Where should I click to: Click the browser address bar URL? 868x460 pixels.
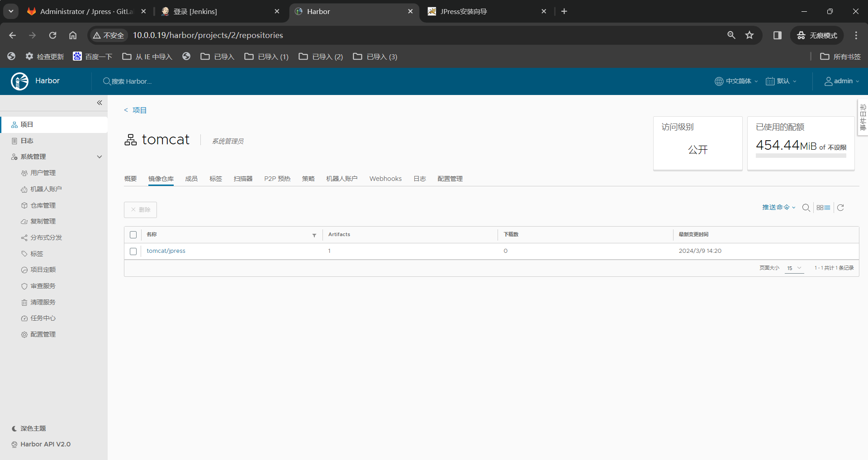[208, 35]
